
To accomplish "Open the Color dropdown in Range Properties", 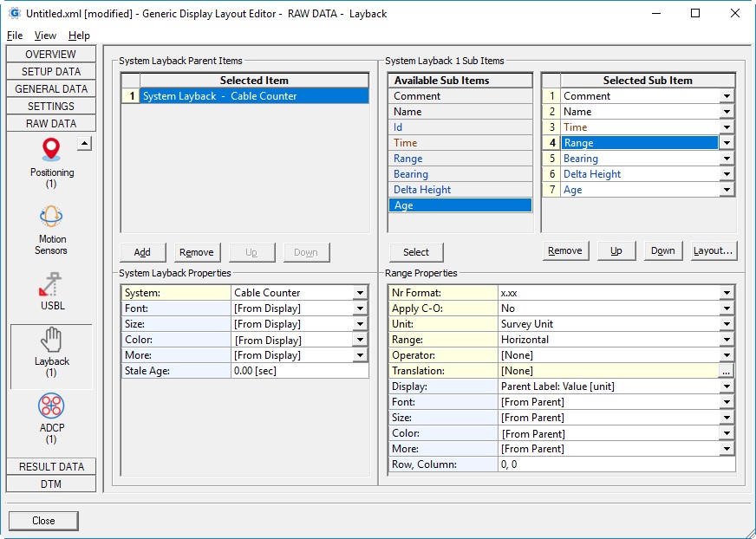I will point(727,433).
